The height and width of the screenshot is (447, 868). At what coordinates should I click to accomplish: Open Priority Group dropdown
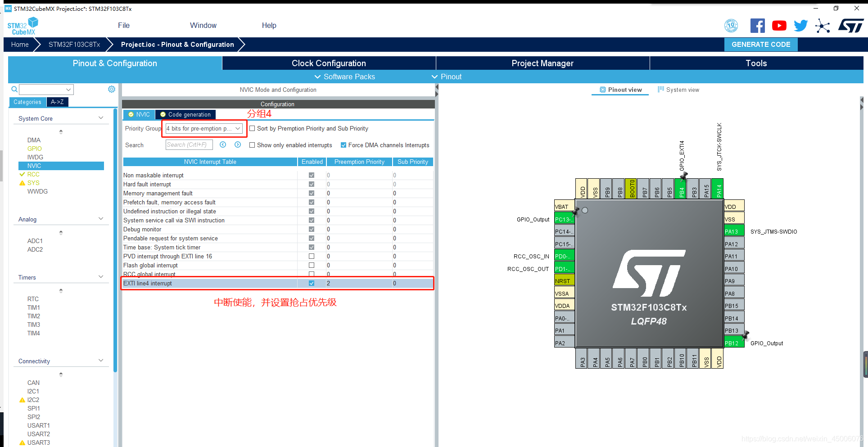tap(204, 128)
